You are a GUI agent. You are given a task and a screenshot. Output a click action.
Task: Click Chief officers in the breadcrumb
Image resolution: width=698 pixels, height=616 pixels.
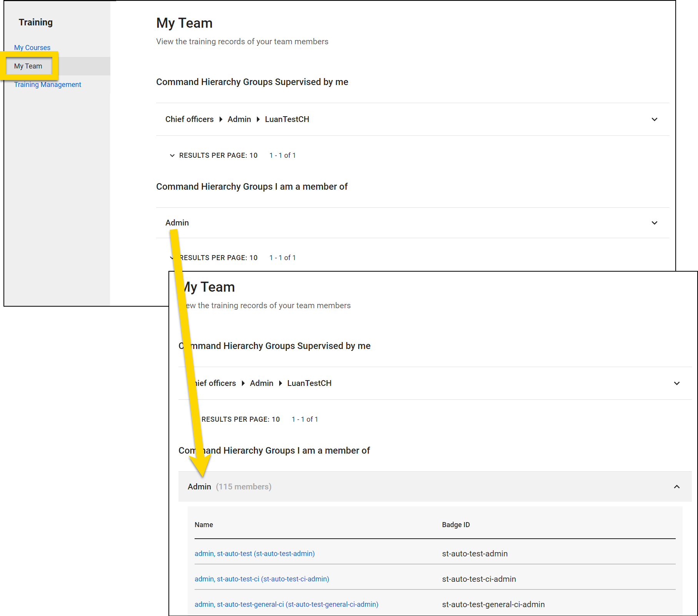pyautogui.click(x=189, y=119)
